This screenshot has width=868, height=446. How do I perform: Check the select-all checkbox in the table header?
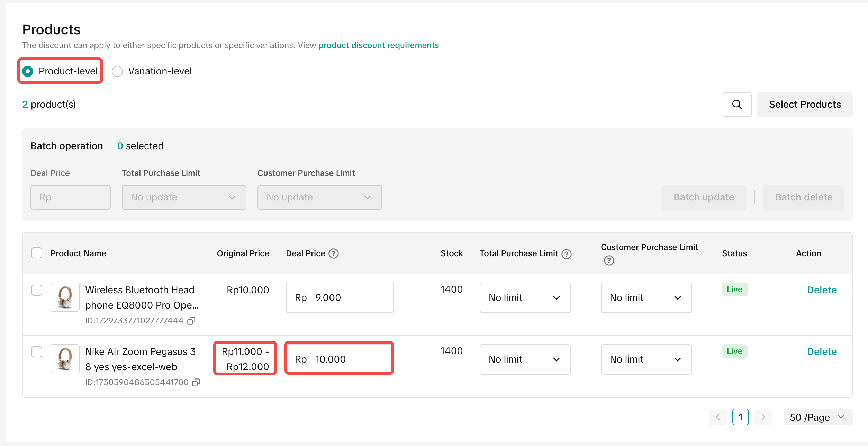37,253
